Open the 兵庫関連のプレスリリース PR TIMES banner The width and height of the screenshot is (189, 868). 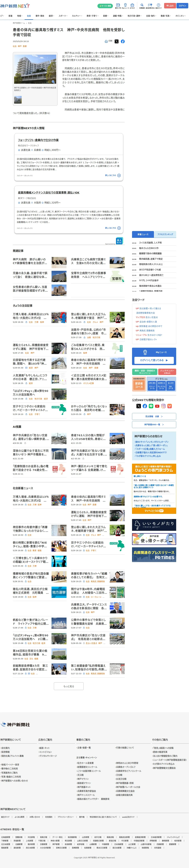pyautogui.click(x=154, y=555)
